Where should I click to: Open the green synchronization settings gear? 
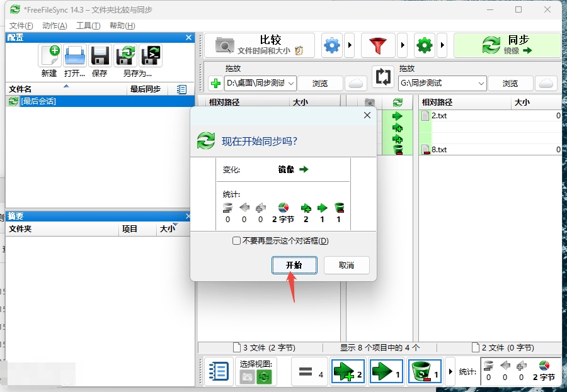pyautogui.click(x=425, y=45)
